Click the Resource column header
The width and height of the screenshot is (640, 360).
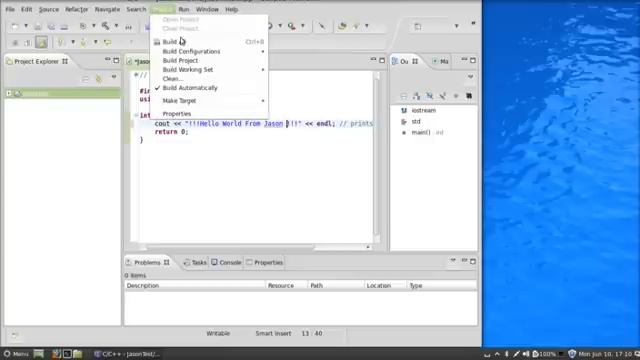click(x=287, y=286)
